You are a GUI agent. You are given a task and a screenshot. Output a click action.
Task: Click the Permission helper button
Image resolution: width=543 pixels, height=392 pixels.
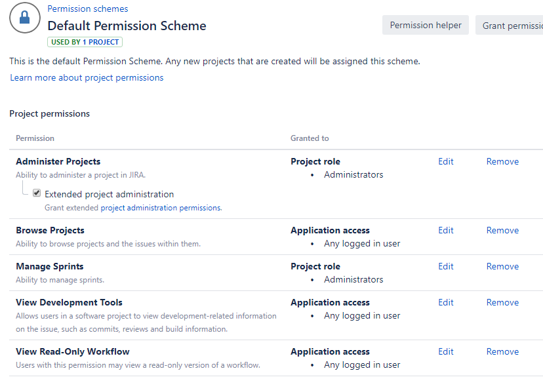pyautogui.click(x=426, y=26)
